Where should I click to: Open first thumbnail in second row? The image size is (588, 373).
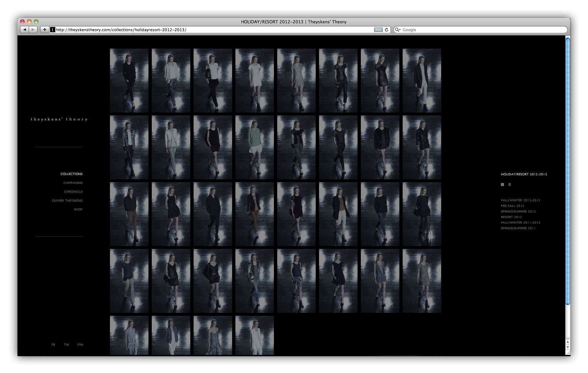[x=129, y=147]
